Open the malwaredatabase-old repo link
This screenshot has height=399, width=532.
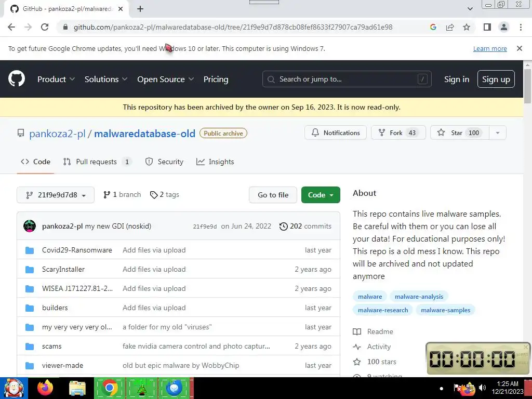point(144,134)
